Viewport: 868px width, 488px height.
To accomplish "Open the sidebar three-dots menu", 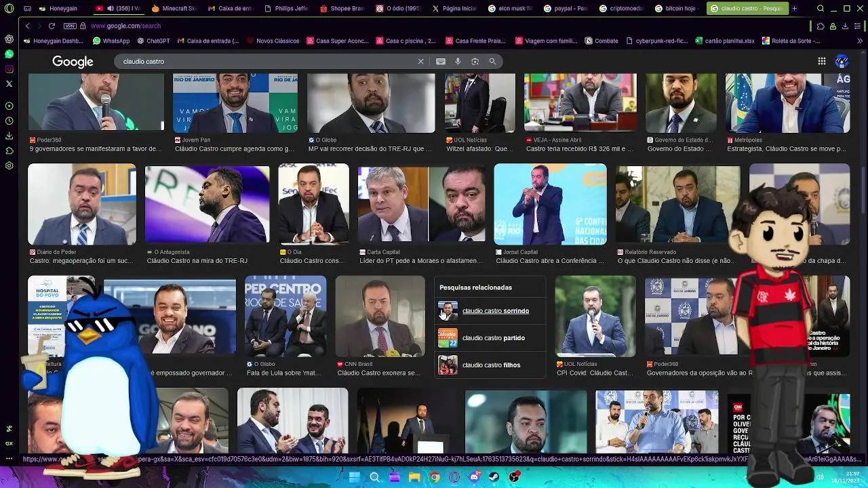I will coord(9,458).
